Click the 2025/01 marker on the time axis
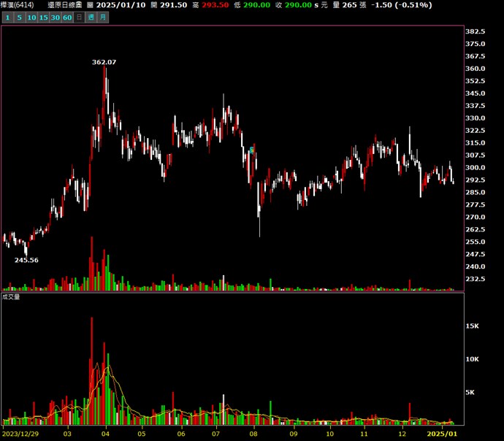The width and height of the screenshot is (504, 441). pos(441,434)
